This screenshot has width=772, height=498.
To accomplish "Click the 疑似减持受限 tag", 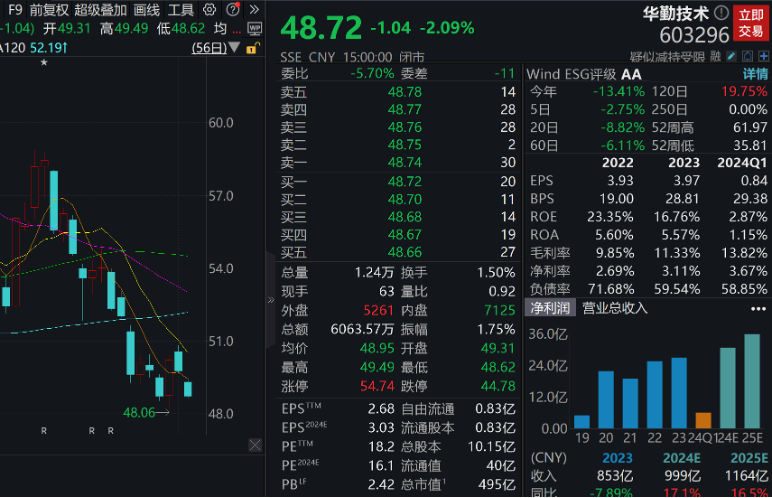I will [x=667, y=57].
